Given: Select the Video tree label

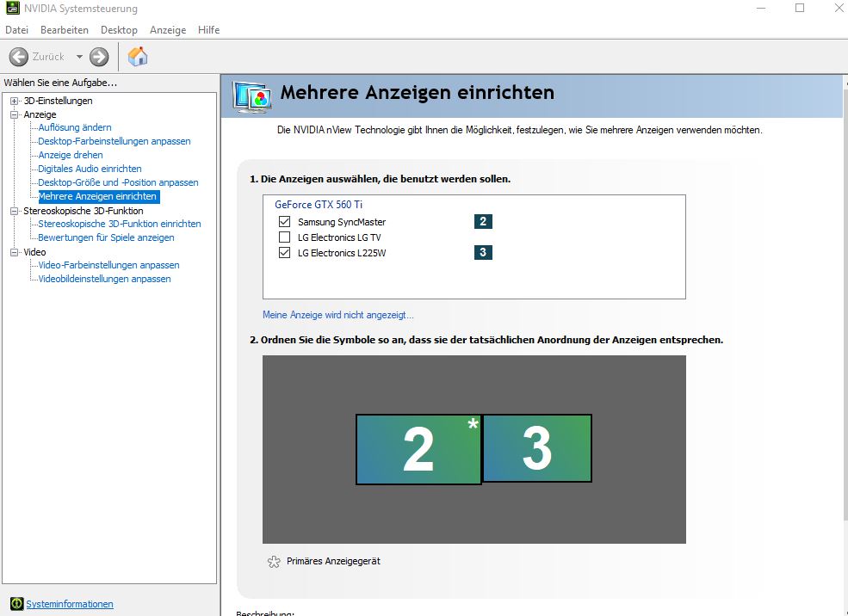Looking at the screenshot, I should [x=34, y=252].
